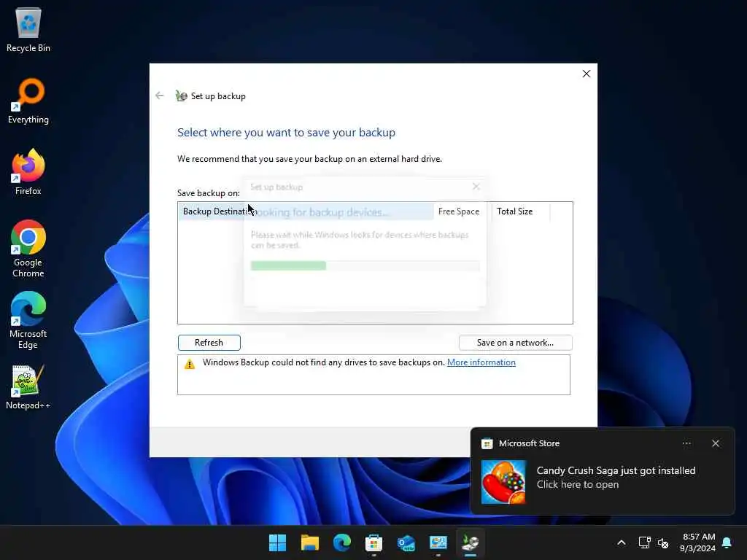Close the Looking for backup devices popup

point(476,187)
